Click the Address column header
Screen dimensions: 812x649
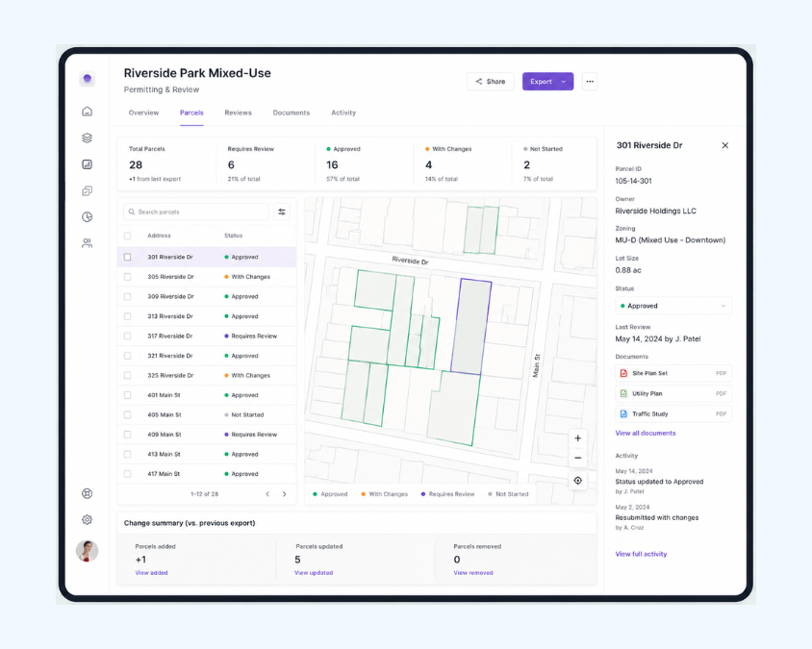[159, 236]
